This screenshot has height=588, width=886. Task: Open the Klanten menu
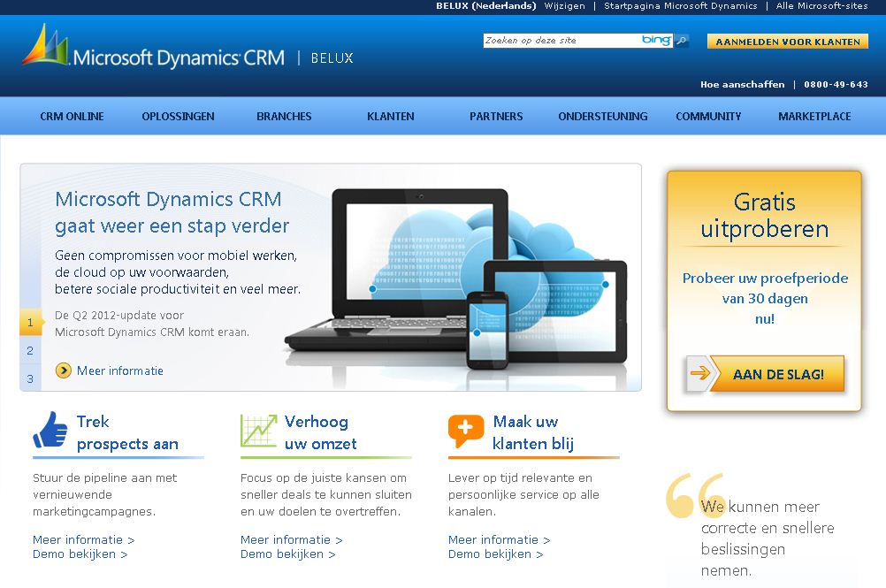(x=391, y=117)
